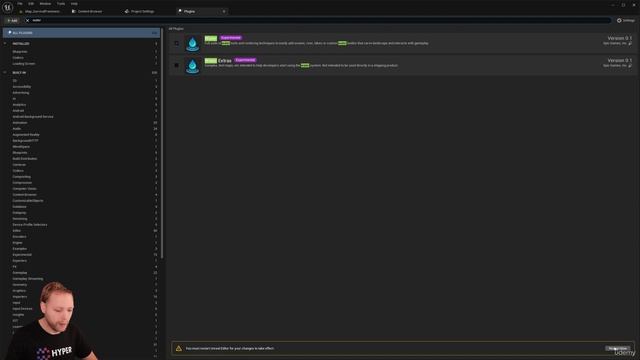Open the Help menu
Screen dimensions: 640x360
pyautogui.click(x=74, y=4)
